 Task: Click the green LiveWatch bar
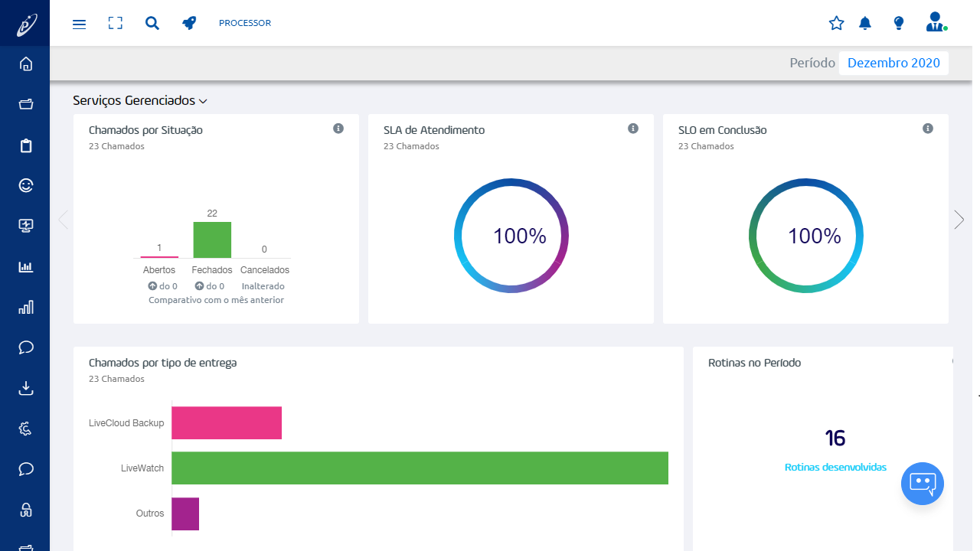[x=420, y=468]
